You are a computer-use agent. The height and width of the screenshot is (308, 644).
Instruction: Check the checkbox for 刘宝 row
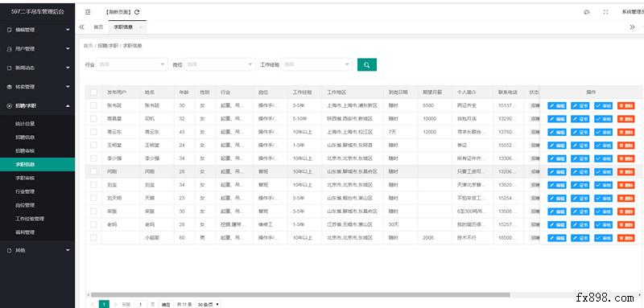point(93,184)
